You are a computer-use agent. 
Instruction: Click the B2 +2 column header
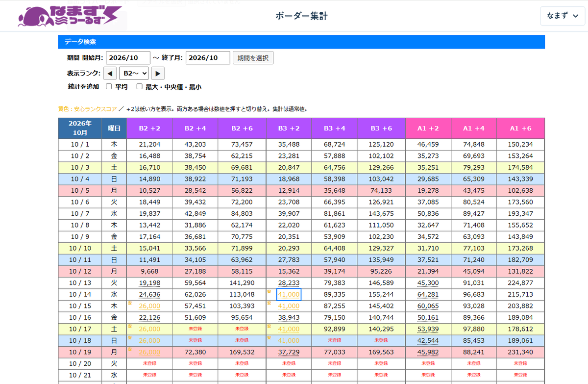coord(149,128)
